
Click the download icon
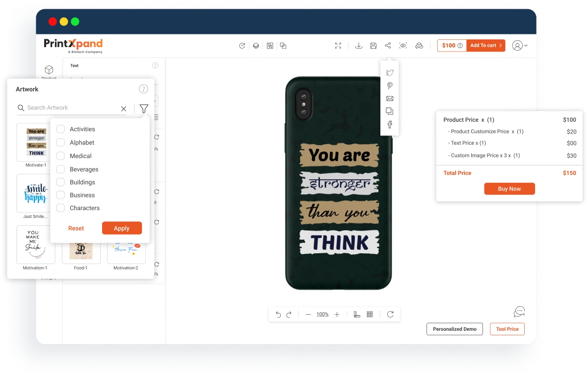(358, 46)
